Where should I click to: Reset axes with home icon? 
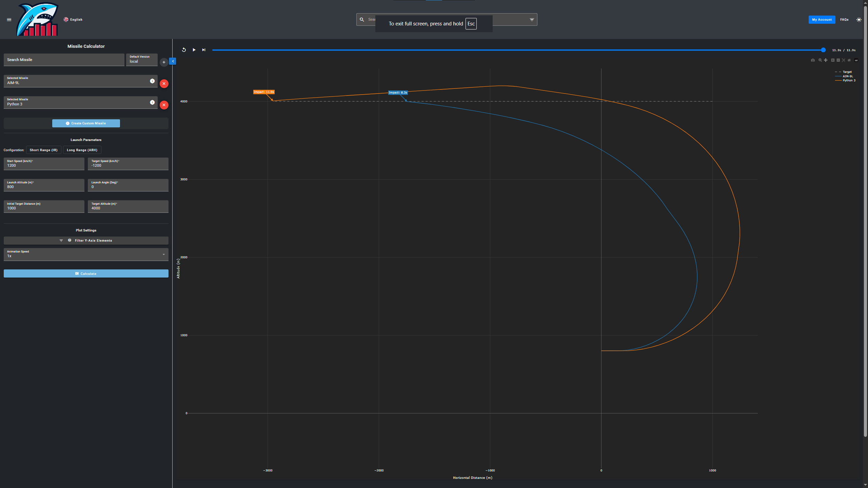click(x=849, y=60)
